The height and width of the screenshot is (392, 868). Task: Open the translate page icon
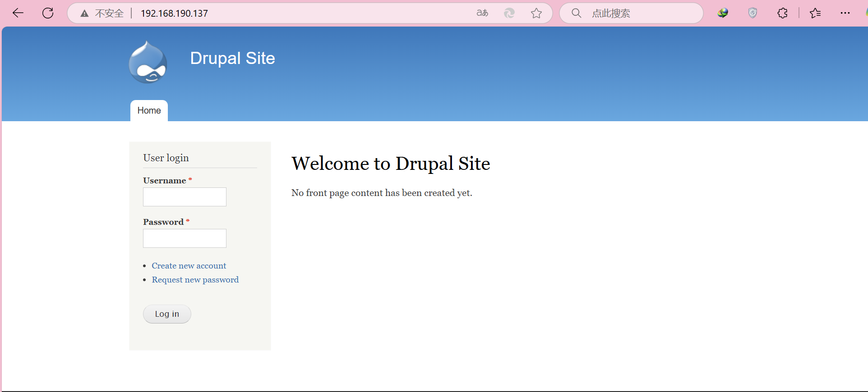point(482,13)
